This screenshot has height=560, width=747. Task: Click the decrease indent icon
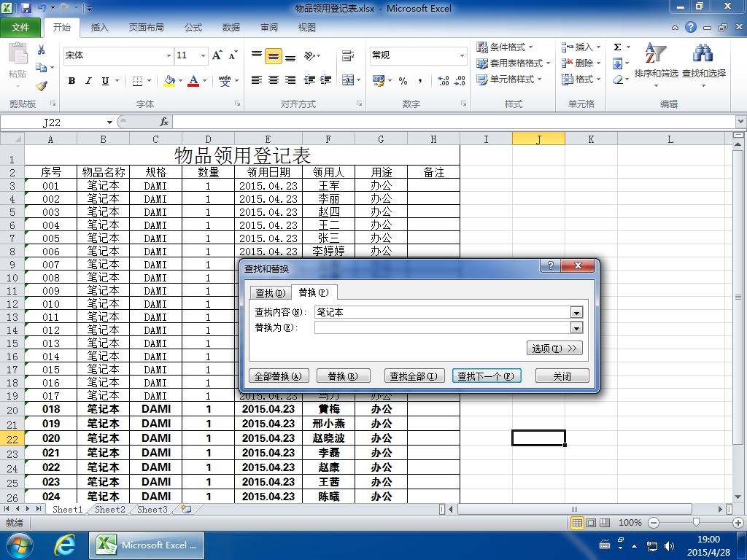pyautogui.click(x=309, y=80)
